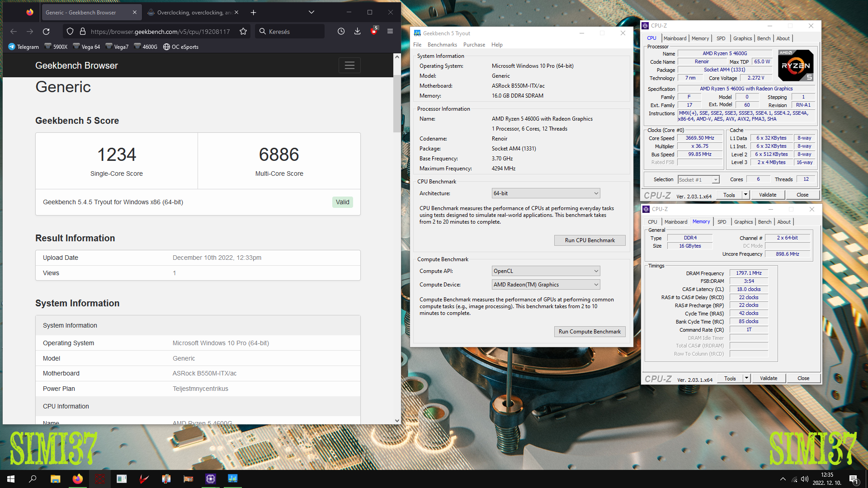
Task: Switch to Mainboard tab in upper CPU-Z
Action: coord(675,38)
